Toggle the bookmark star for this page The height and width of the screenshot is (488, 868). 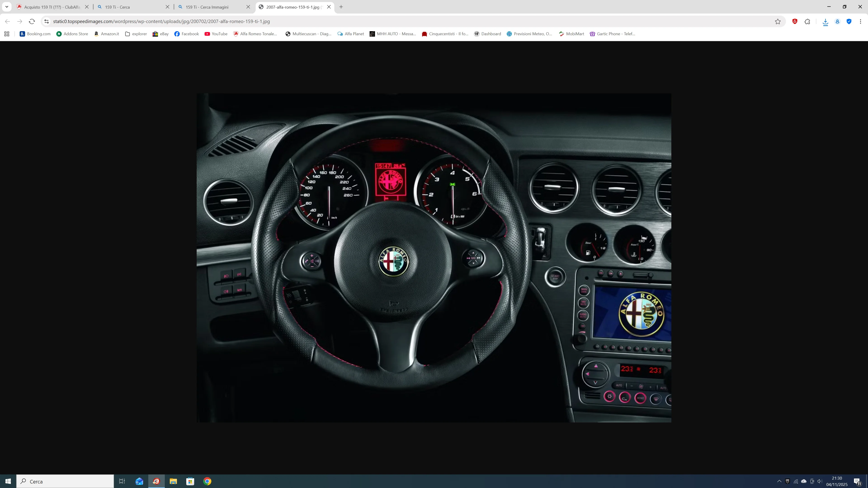pos(778,21)
